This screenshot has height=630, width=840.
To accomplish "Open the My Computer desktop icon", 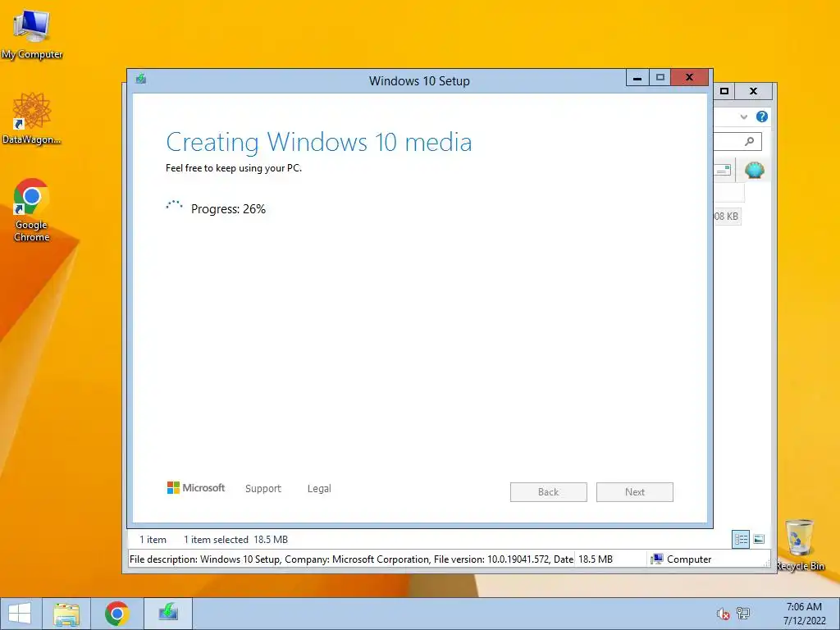I will [32, 34].
